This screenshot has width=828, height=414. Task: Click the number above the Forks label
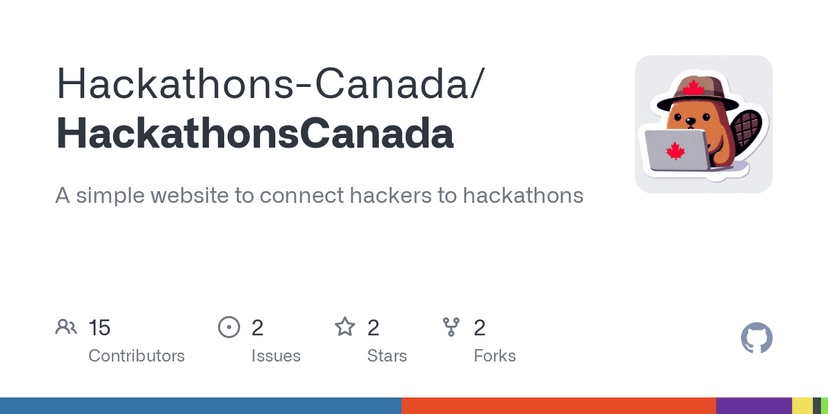479,327
